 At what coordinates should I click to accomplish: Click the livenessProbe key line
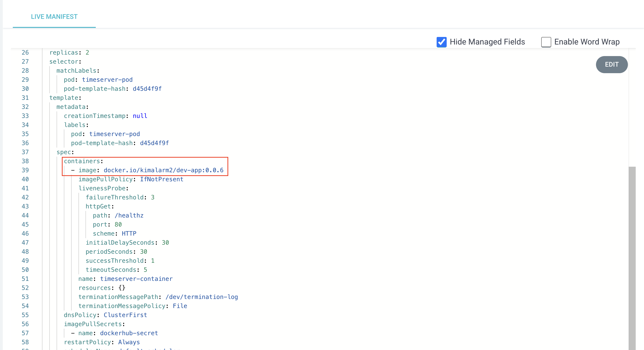103,188
